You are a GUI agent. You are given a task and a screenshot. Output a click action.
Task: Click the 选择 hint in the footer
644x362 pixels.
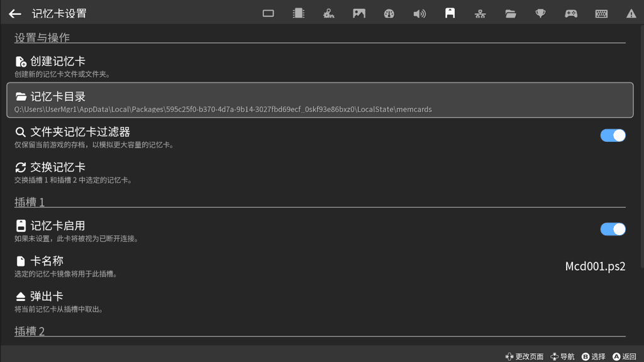tap(594, 357)
